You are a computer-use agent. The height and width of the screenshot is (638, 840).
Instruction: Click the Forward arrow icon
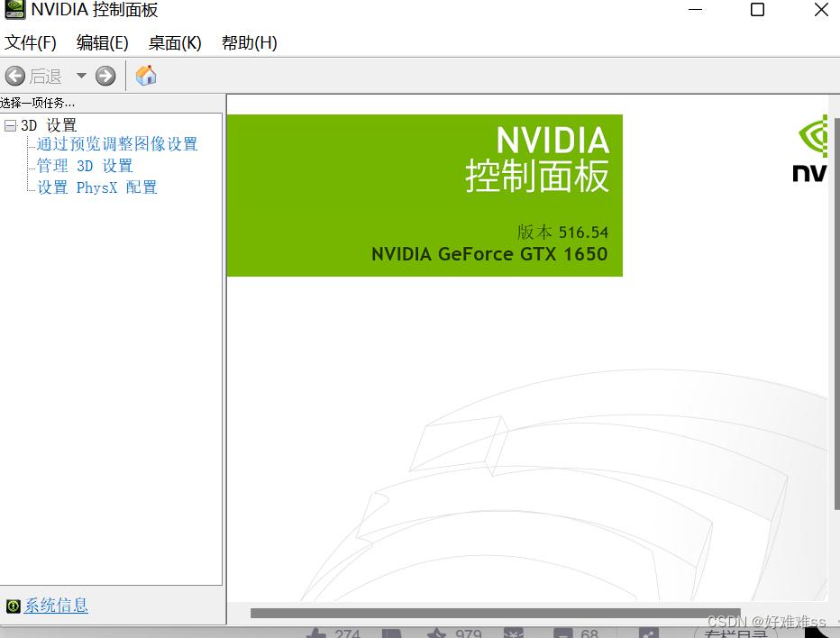tap(105, 76)
